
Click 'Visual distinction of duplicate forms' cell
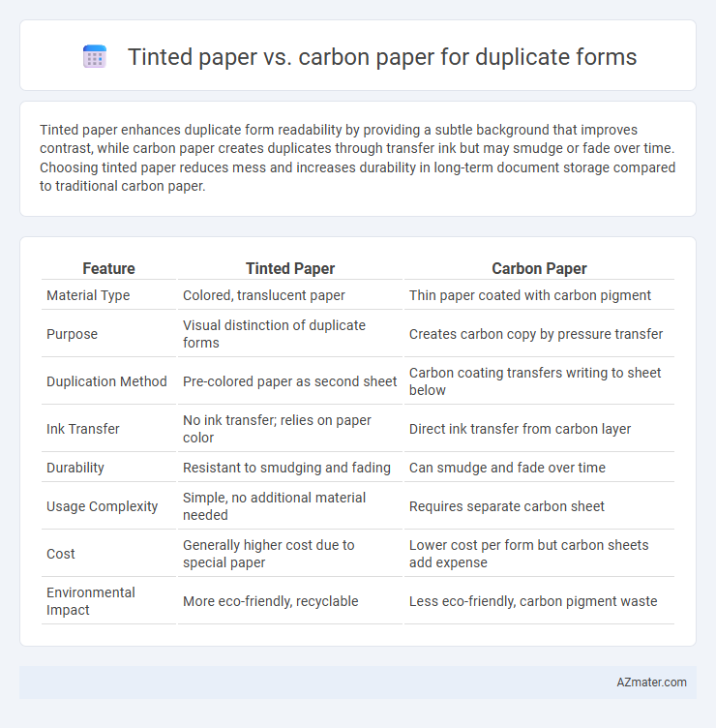coord(274,334)
